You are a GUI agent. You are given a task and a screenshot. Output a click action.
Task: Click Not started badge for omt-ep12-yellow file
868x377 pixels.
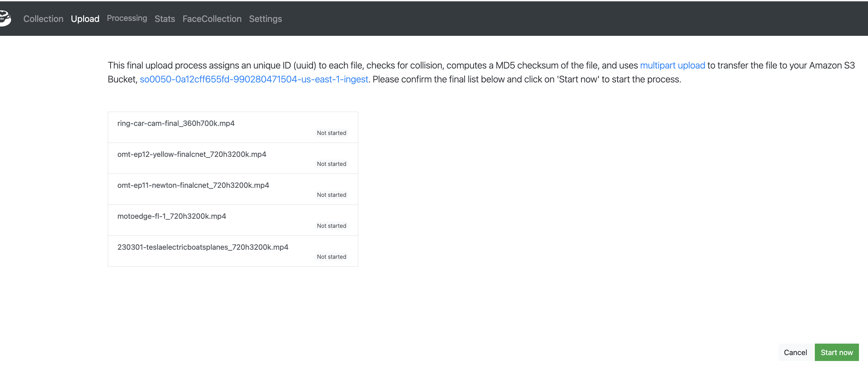point(331,164)
